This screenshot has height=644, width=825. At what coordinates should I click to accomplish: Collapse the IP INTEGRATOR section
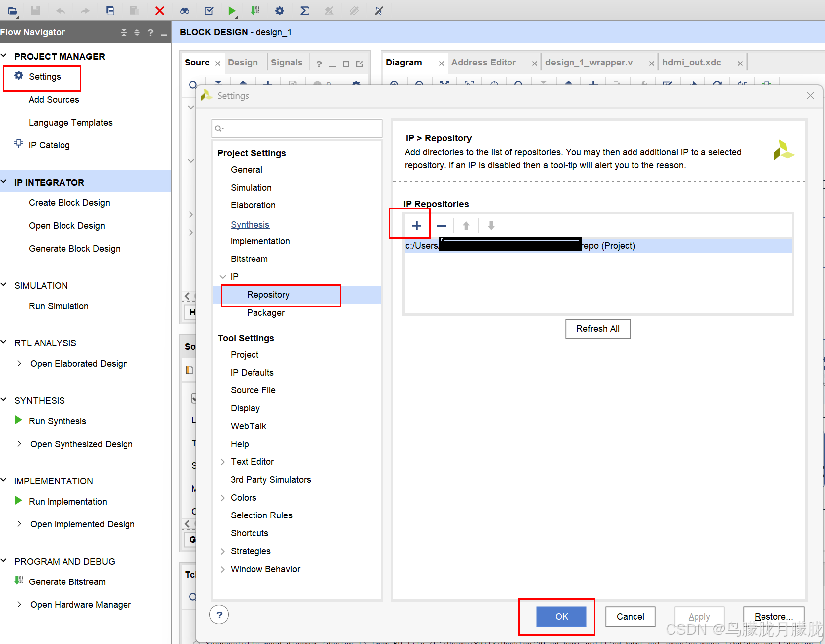coord(4,182)
